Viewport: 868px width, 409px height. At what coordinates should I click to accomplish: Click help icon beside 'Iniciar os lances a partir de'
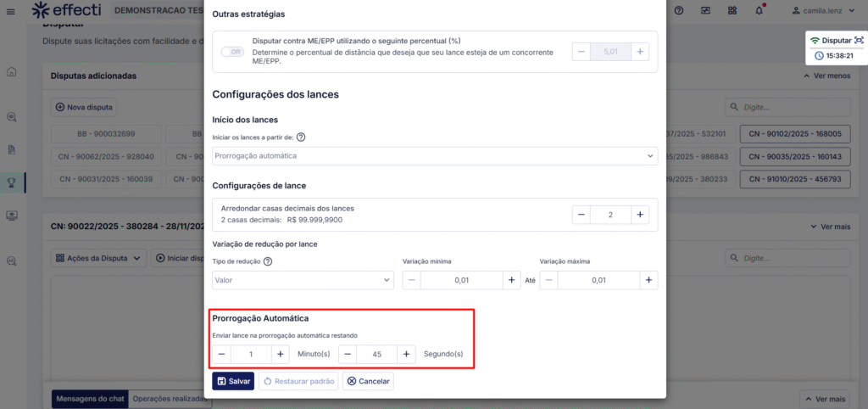pyautogui.click(x=301, y=137)
